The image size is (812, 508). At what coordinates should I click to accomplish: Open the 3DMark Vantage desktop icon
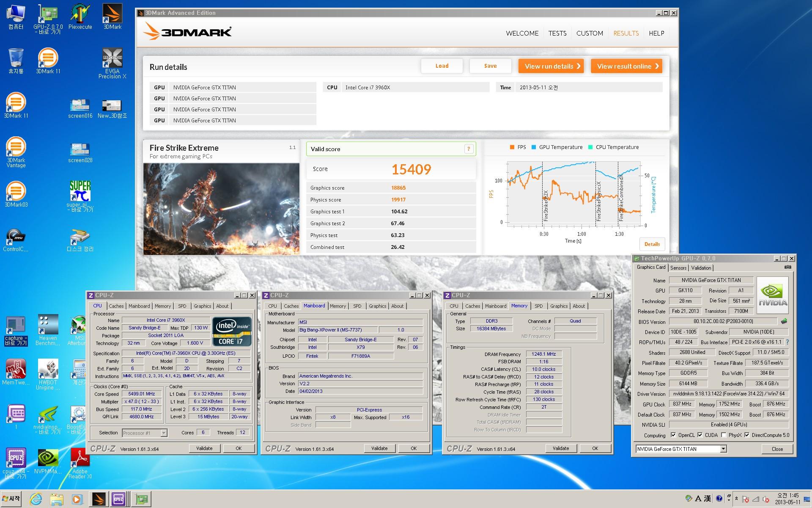[16, 152]
